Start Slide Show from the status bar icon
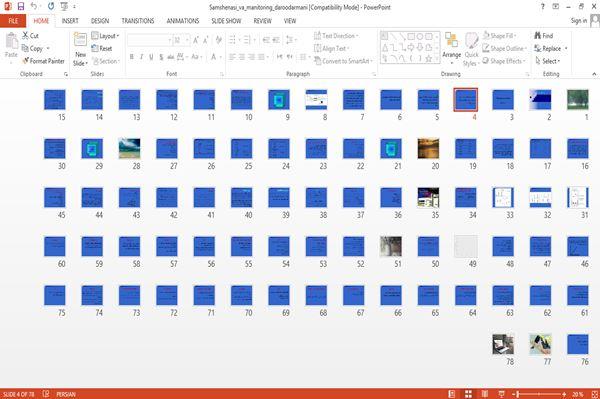 tap(501, 394)
